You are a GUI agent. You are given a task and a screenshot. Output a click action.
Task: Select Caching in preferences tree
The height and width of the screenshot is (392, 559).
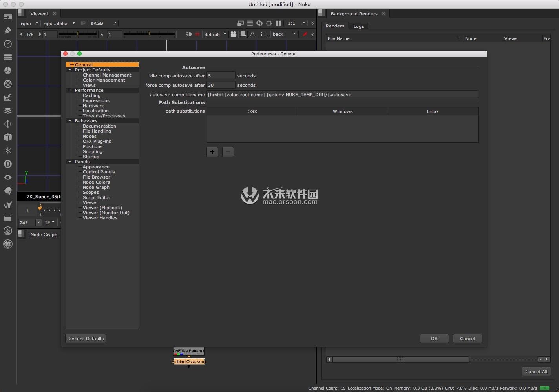[91, 95]
